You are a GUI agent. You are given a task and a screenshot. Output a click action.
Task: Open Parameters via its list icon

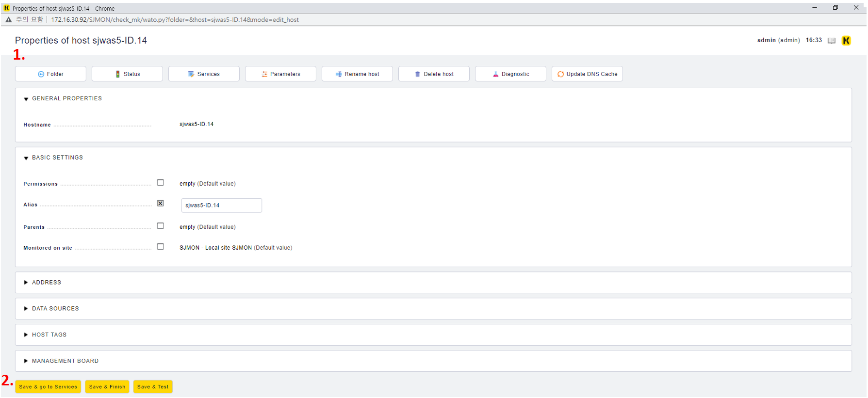click(x=264, y=74)
